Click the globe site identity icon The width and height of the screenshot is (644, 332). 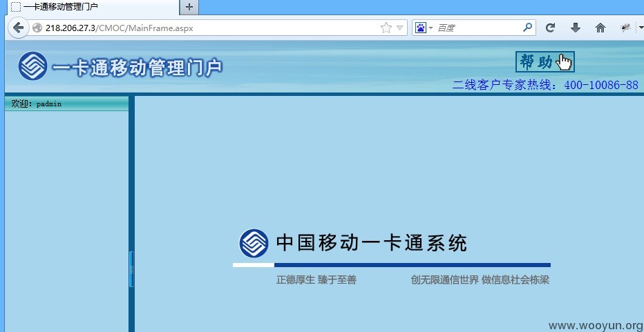tap(37, 28)
